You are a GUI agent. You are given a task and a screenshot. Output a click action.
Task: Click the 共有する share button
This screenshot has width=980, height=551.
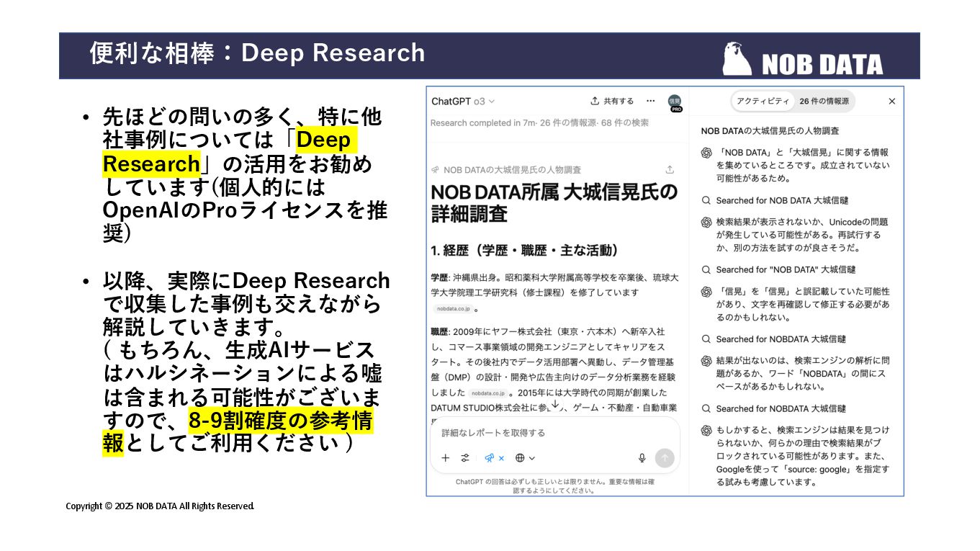612,102
